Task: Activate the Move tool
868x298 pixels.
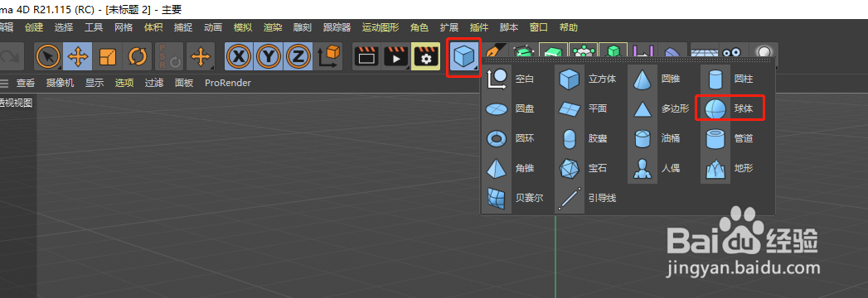Action: tap(77, 56)
